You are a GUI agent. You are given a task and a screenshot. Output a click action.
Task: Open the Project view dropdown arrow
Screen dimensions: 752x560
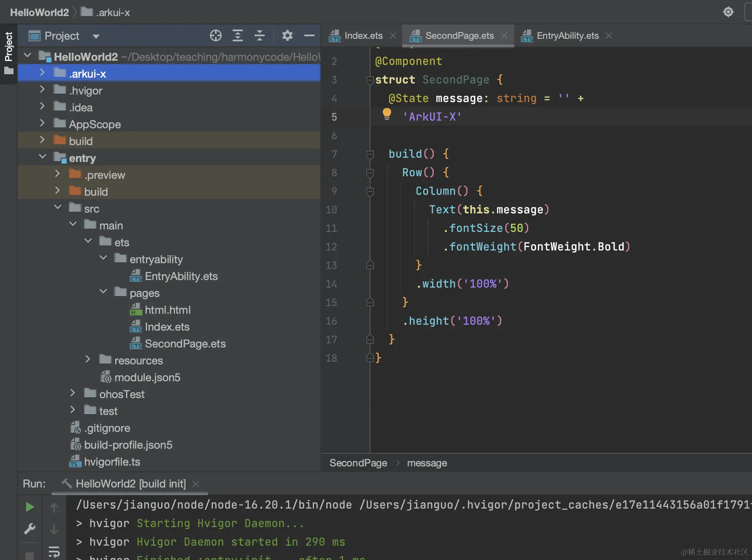point(96,36)
